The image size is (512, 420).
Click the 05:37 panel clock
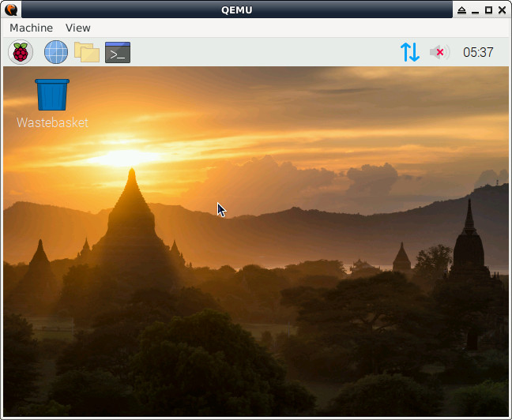pyautogui.click(x=478, y=52)
